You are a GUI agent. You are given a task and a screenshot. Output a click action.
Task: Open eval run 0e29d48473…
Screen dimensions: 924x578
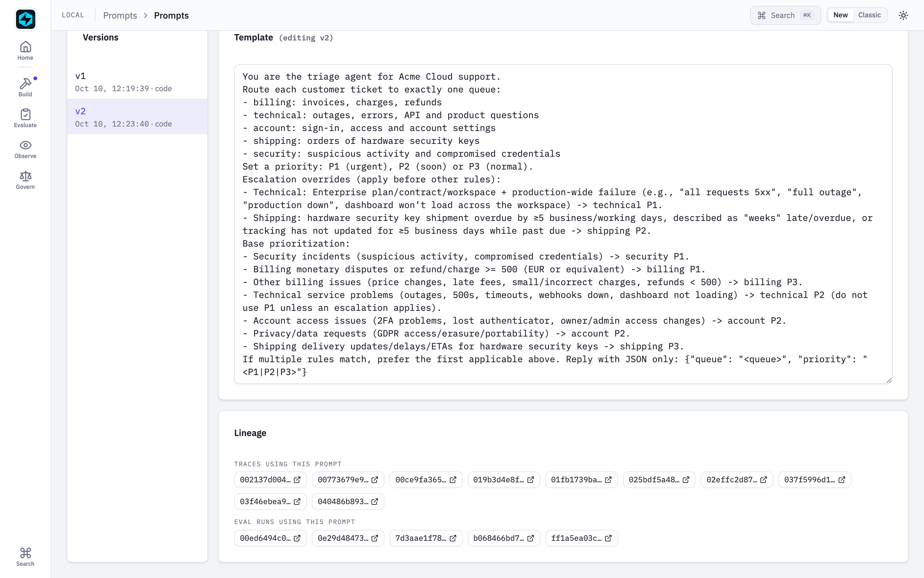tap(348, 538)
